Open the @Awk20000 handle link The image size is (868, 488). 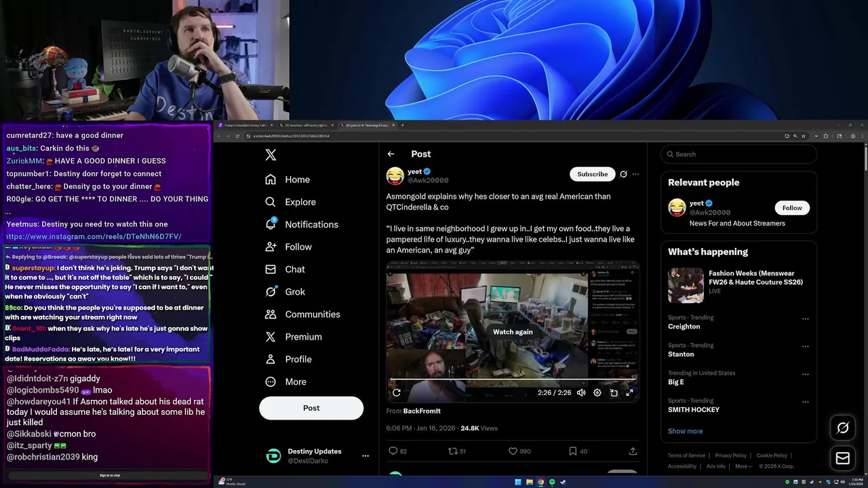pos(428,180)
